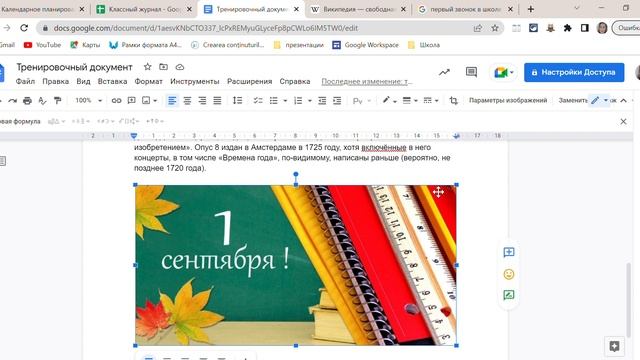Align text to the right

pyautogui.click(x=202, y=100)
